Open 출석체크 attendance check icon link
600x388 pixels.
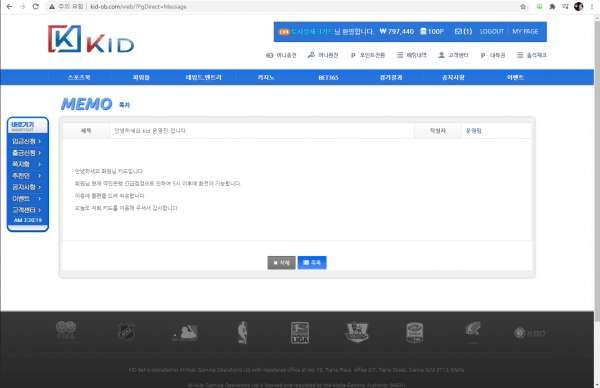coord(531,55)
